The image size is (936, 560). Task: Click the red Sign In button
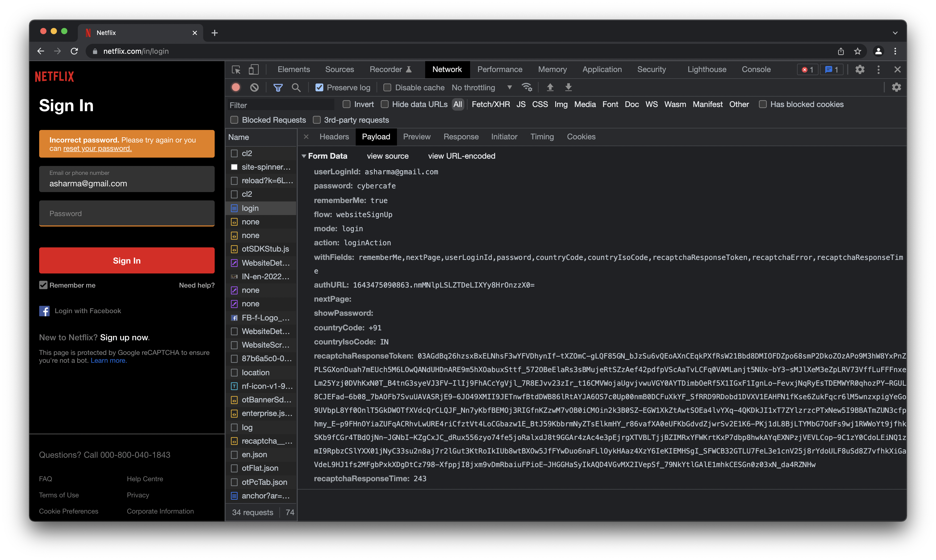click(127, 260)
